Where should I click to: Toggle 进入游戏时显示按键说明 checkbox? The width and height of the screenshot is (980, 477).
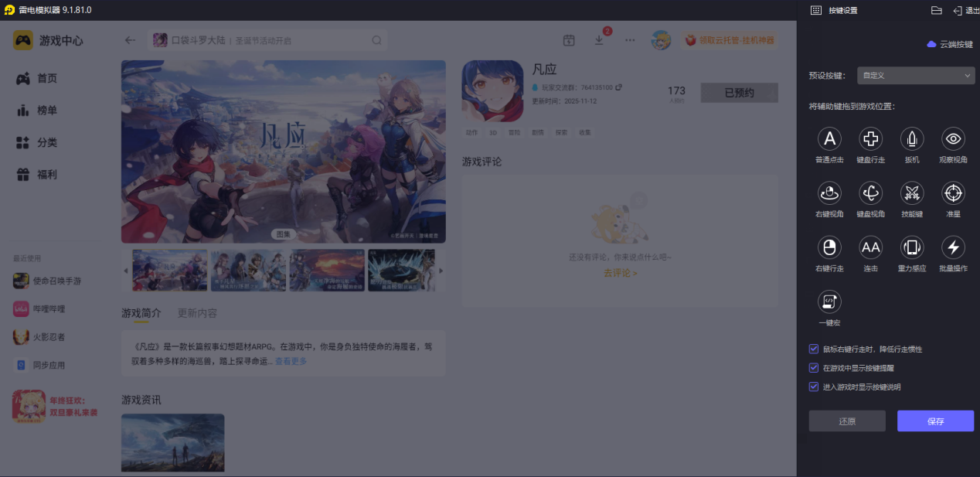[814, 387]
